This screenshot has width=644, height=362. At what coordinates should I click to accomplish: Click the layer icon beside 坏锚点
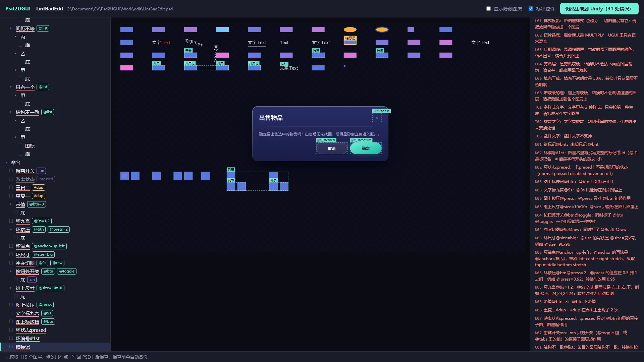click(11, 246)
